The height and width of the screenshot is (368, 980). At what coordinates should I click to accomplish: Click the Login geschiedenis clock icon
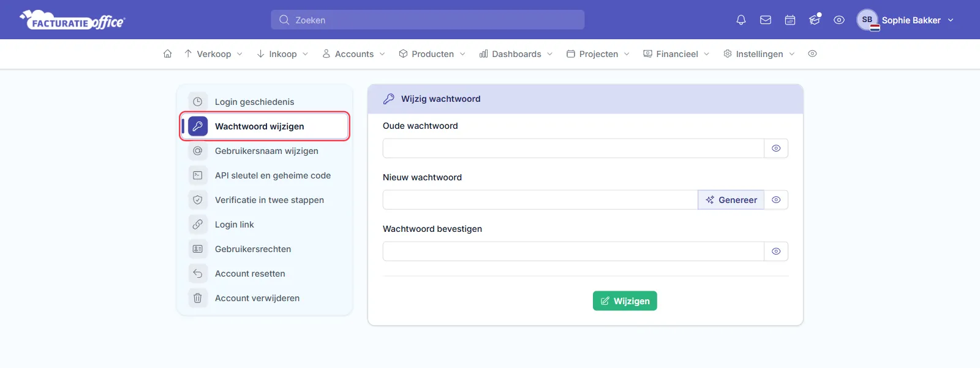(198, 102)
